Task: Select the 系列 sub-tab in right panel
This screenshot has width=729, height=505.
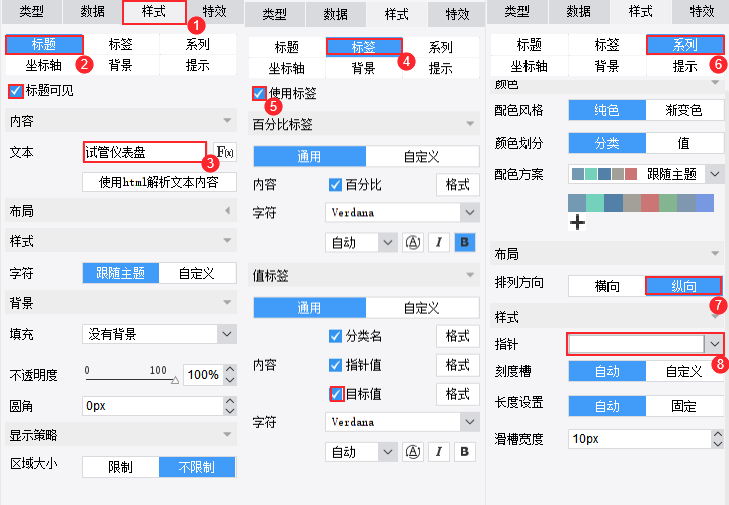Action: [x=684, y=45]
